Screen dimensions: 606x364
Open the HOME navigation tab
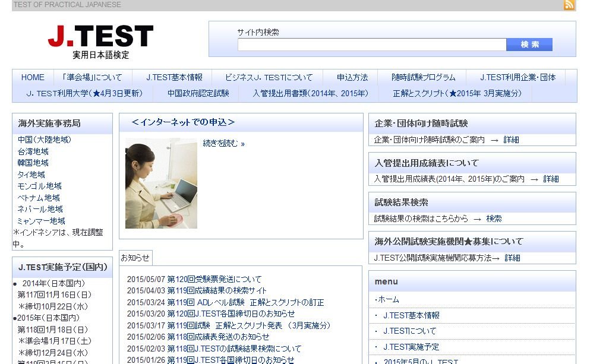click(33, 77)
